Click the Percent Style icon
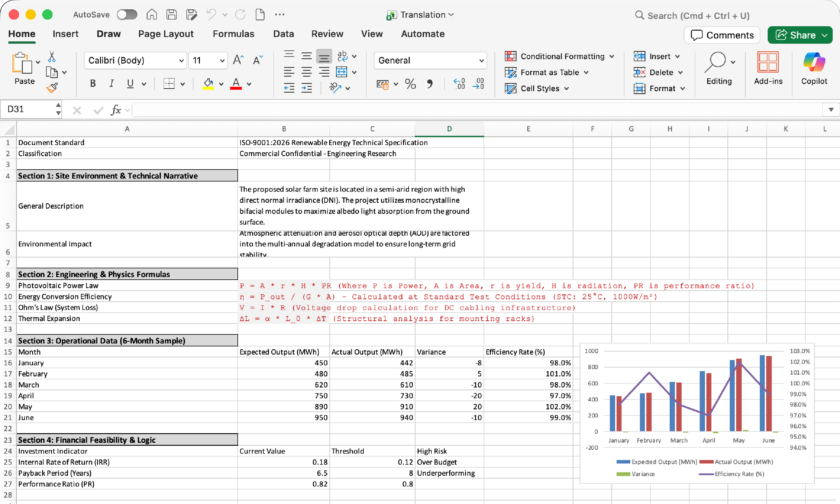This screenshot has width=840, height=504. pos(410,84)
